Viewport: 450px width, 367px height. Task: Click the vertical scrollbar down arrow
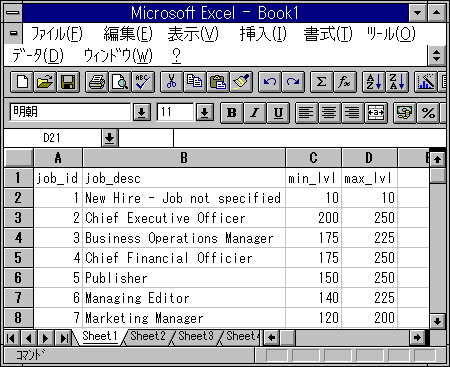pyautogui.click(x=437, y=321)
